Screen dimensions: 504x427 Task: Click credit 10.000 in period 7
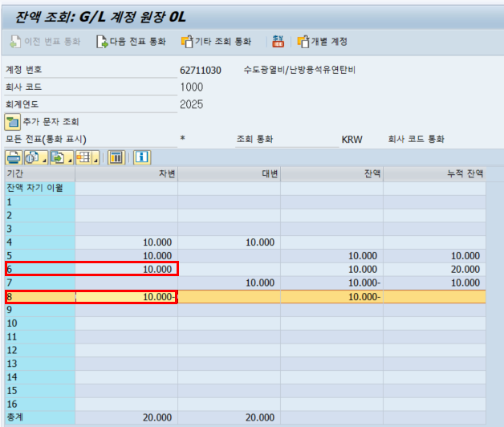point(260,283)
